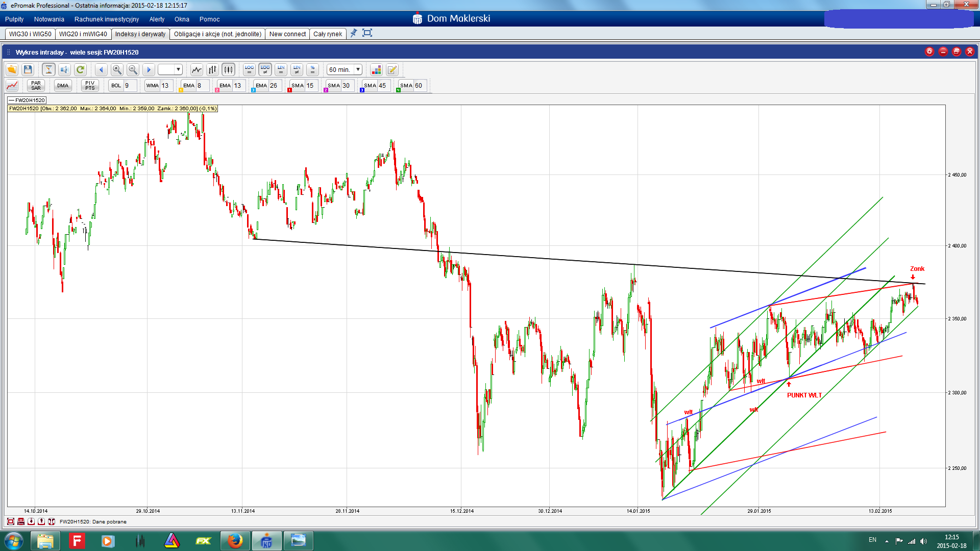
Task: Click the save chart floppy icon
Action: [x=28, y=70]
